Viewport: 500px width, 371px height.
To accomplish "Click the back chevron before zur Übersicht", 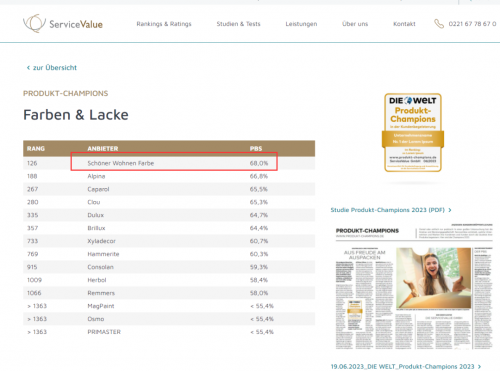I will (28, 68).
